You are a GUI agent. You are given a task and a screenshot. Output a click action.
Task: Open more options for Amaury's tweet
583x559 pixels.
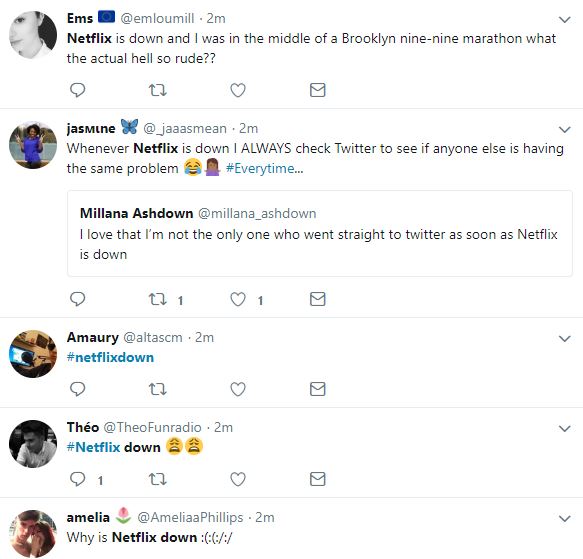(564, 338)
